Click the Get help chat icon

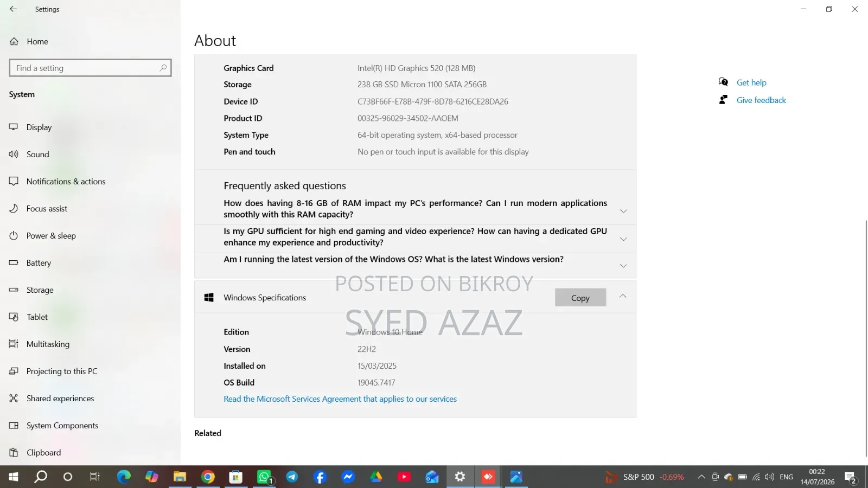[723, 82]
